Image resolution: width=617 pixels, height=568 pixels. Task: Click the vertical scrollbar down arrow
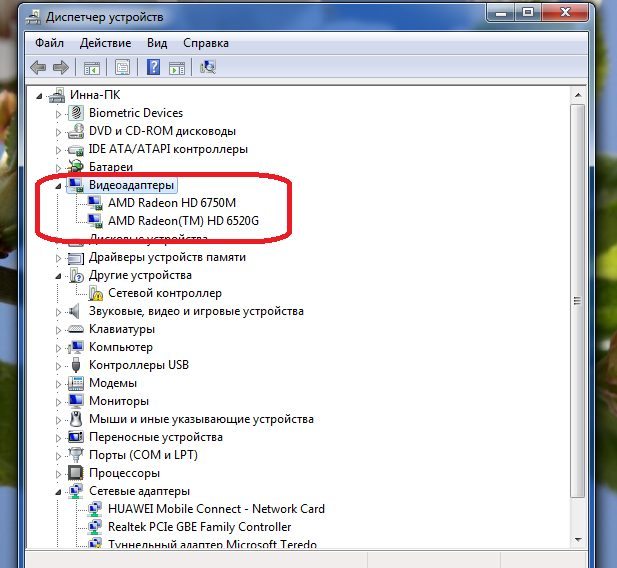tap(579, 539)
